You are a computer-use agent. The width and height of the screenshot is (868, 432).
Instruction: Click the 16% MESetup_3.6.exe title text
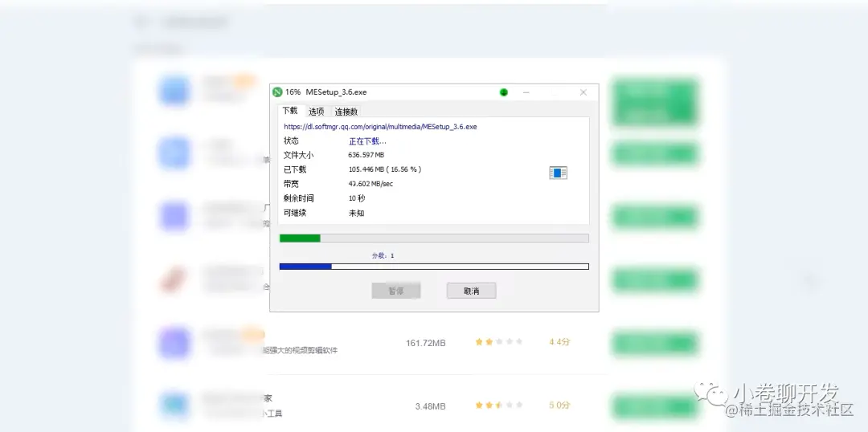point(325,92)
